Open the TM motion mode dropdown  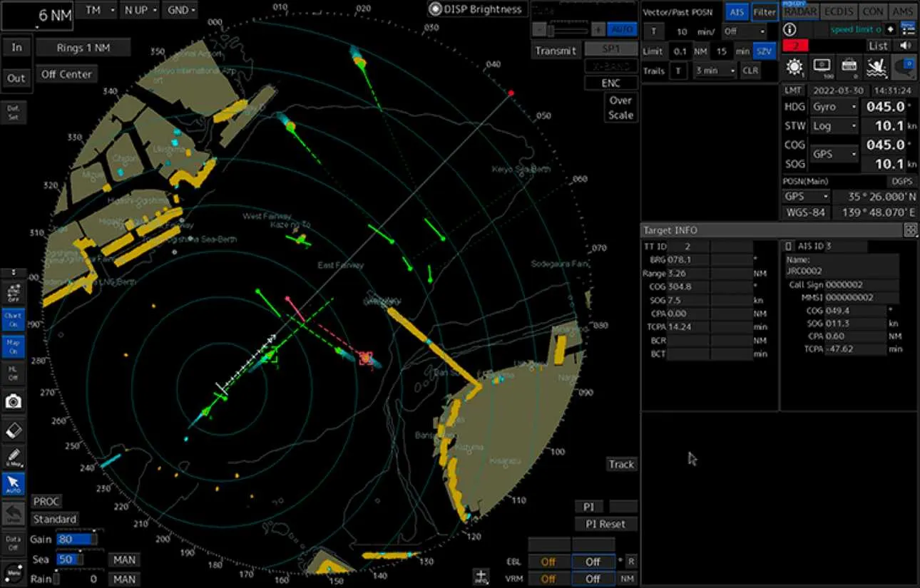point(96,10)
